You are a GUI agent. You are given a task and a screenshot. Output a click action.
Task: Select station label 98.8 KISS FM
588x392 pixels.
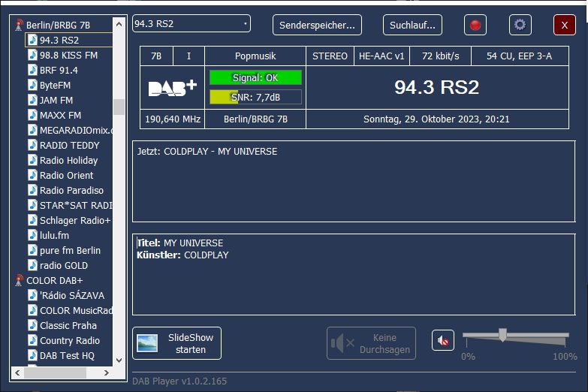pos(68,55)
